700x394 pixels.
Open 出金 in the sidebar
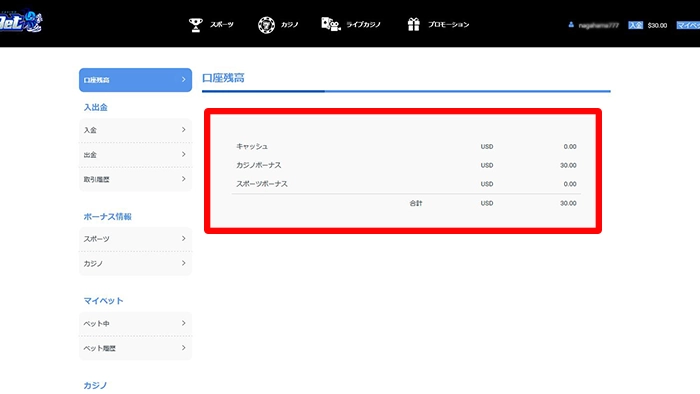click(135, 155)
